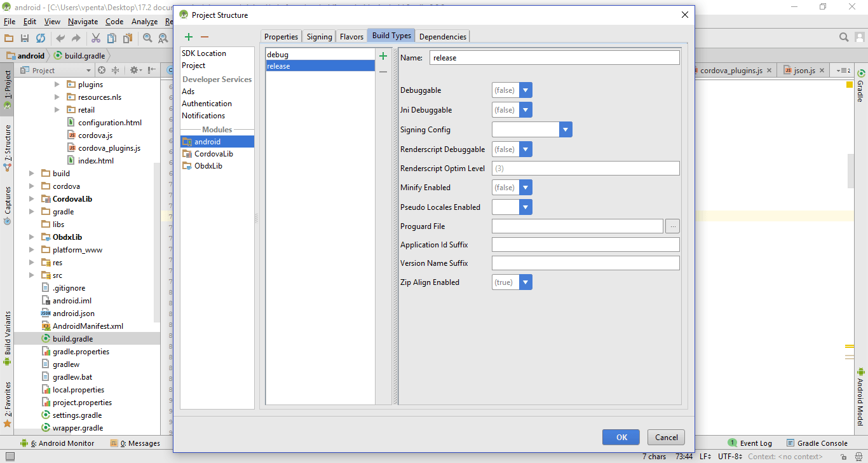This screenshot has height=463, width=868.
Task: Add a new module with the plus above SDK Location
Action: tap(189, 38)
